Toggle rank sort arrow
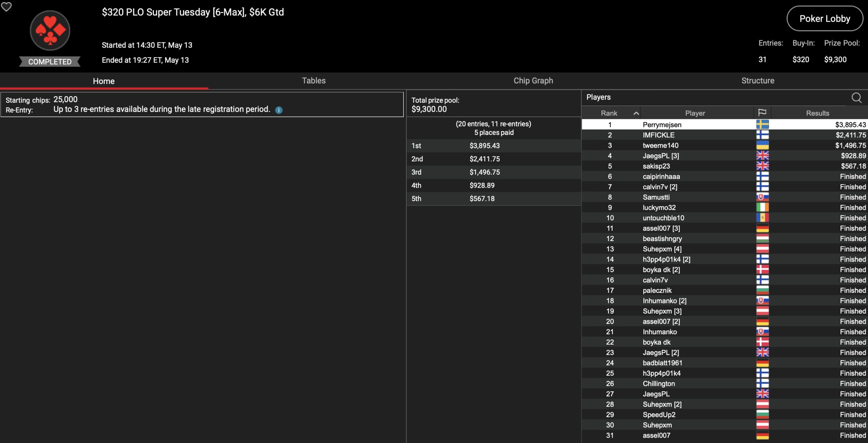 click(x=636, y=113)
